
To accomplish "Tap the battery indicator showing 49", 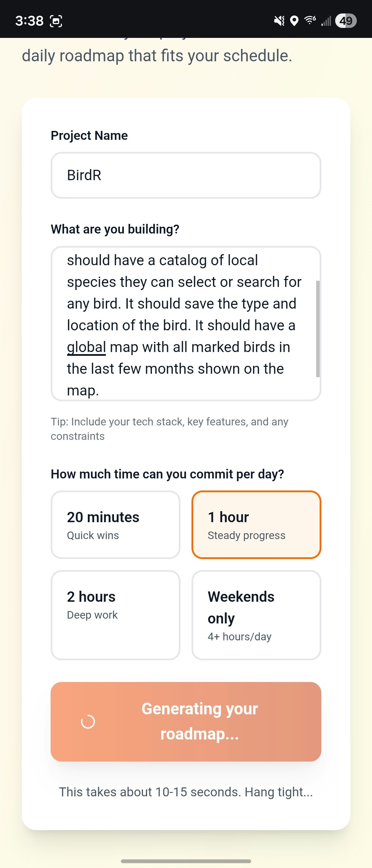I will (x=346, y=21).
